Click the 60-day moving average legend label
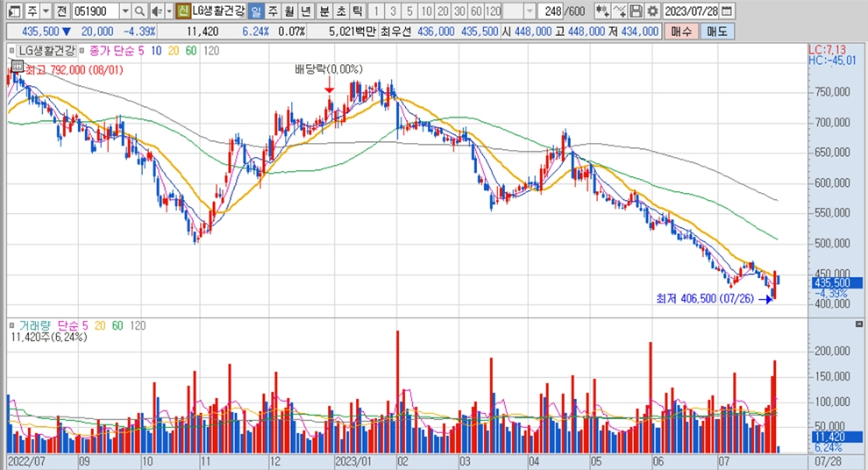This screenshot has height=470, width=868. [x=191, y=50]
